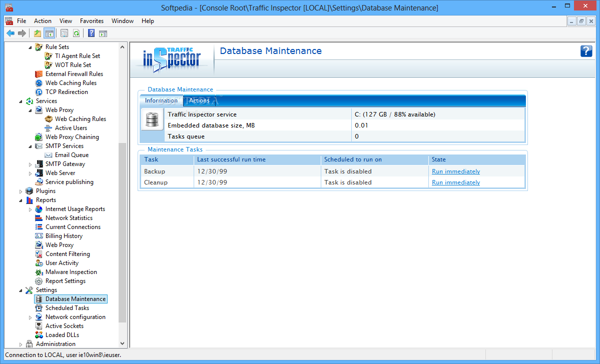Click the Loaded DLLs tree icon
Screen dimensions: 600x364
39,335
